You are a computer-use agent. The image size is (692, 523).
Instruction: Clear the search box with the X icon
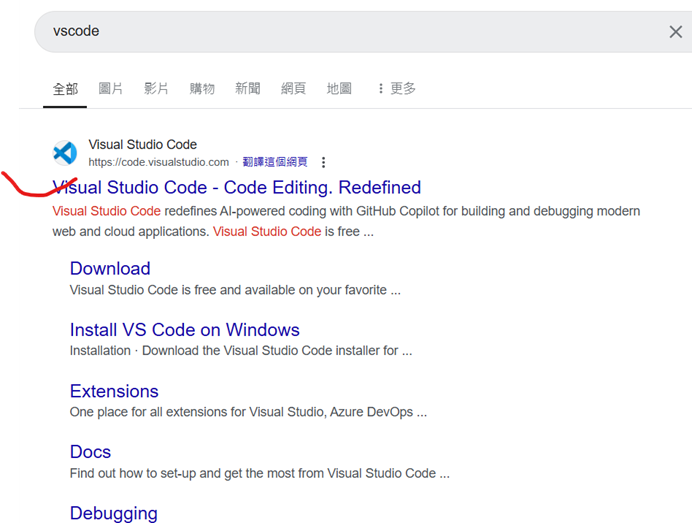point(675,32)
